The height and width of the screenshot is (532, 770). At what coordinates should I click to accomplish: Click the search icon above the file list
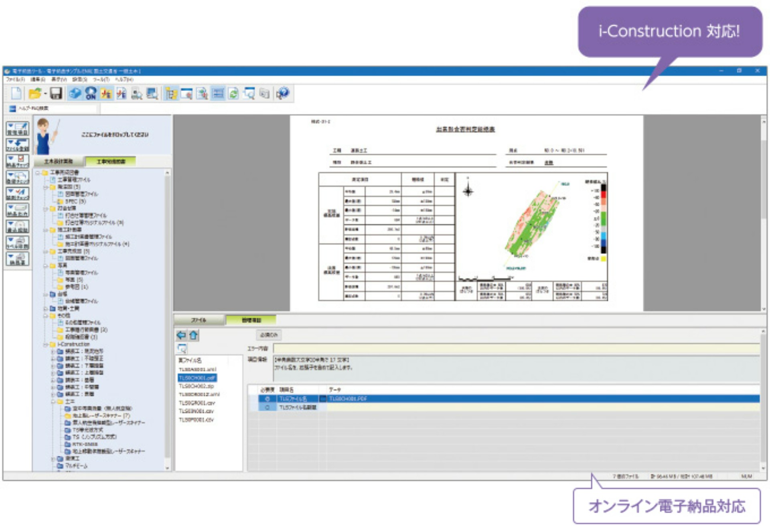click(x=182, y=349)
